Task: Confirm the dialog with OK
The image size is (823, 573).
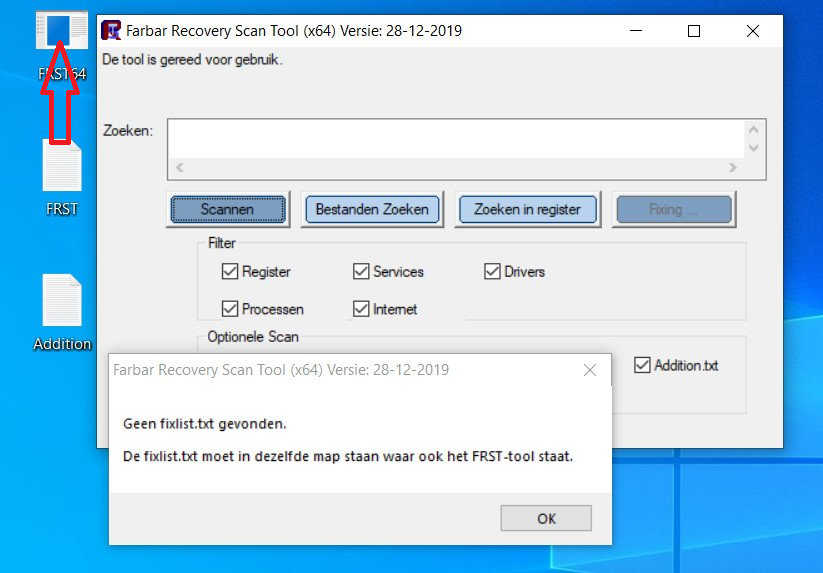Action: [546, 518]
